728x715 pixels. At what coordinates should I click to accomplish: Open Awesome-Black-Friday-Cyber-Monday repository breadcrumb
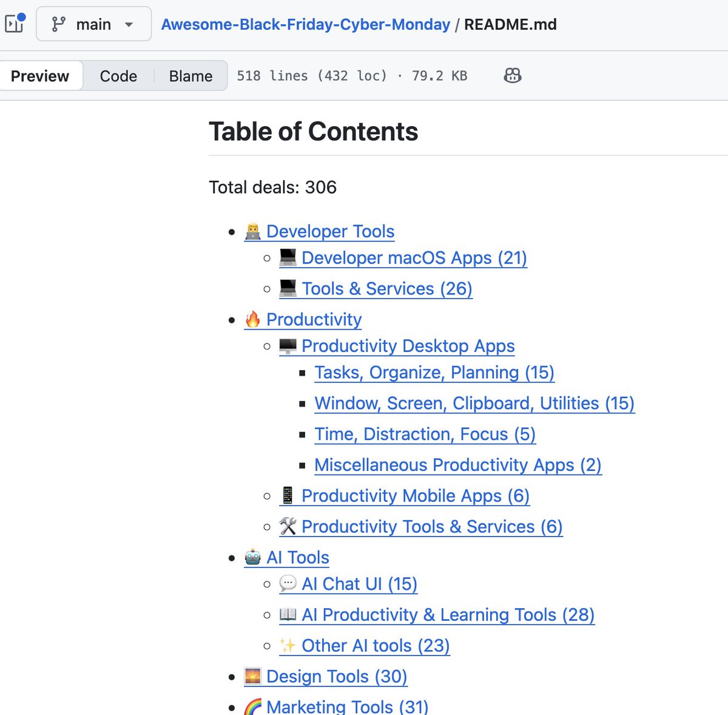pos(306,24)
